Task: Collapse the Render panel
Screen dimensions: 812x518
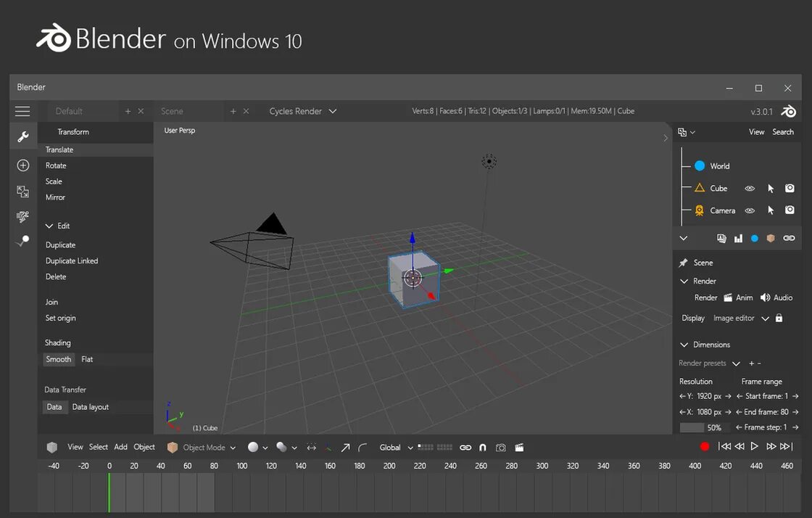Action: [x=684, y=281]
